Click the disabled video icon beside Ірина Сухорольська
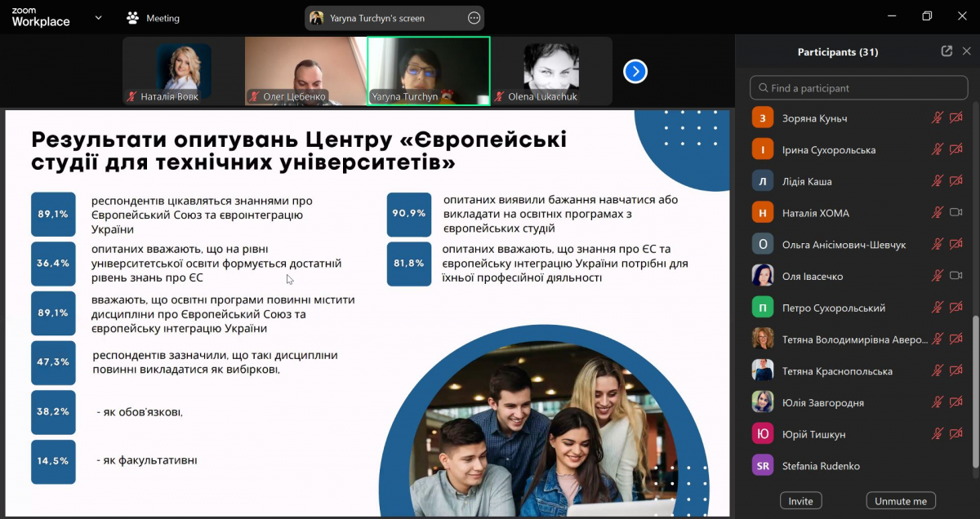Screen dimensions: 980x519 (x=955, y=149)
